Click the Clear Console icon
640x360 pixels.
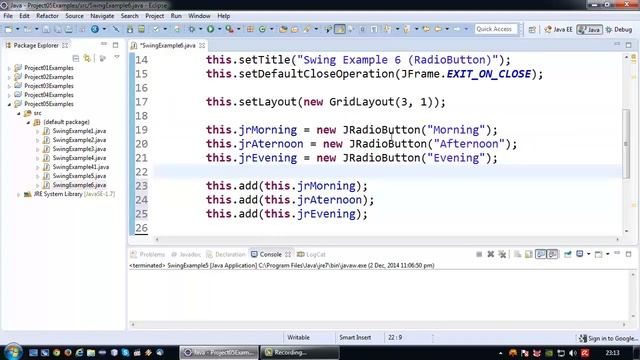click(x=517, y=254)
